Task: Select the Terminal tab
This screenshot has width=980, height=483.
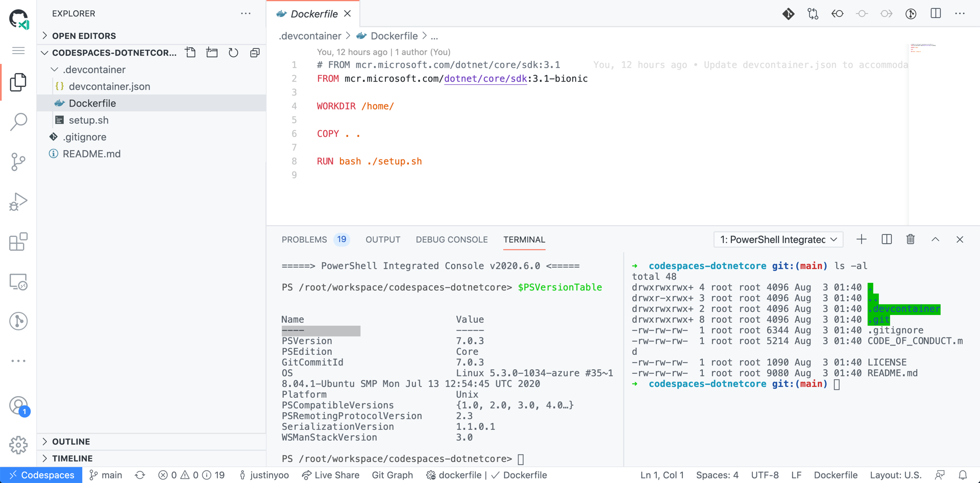Action: coord(524,239)
